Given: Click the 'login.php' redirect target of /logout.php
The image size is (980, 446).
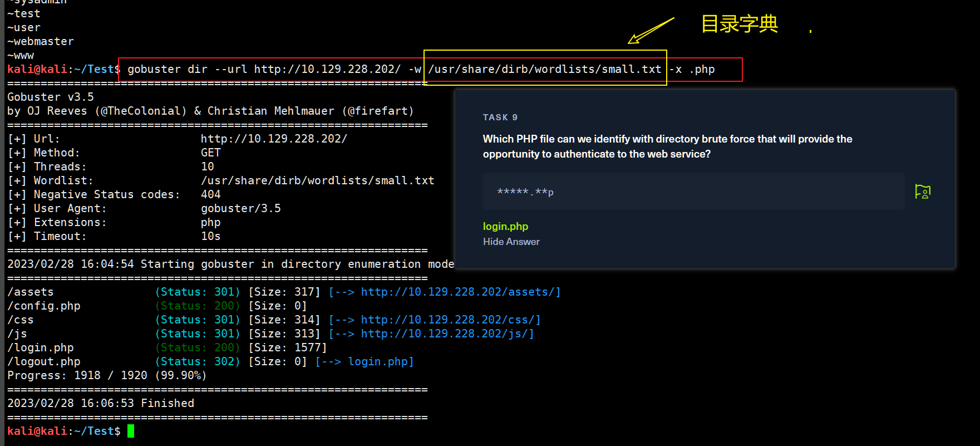Looking at the screenshot, I should pyautogui.click(x=378, y=361).
